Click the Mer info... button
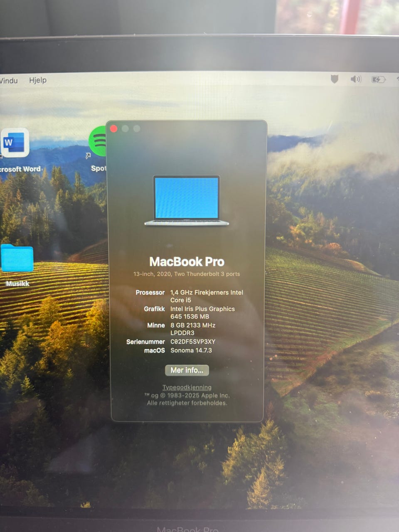The image size is (399, 532). pos(187,370)
